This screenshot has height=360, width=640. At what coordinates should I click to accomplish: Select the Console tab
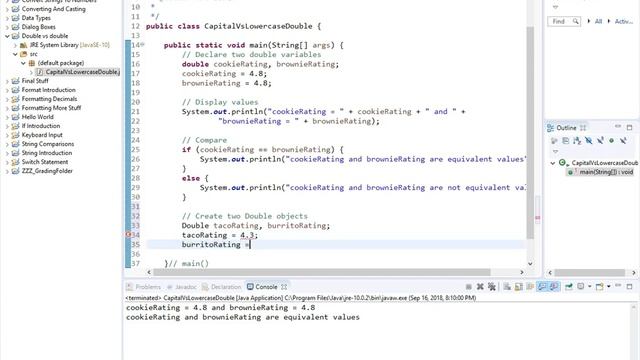click(x=262, y=287)
